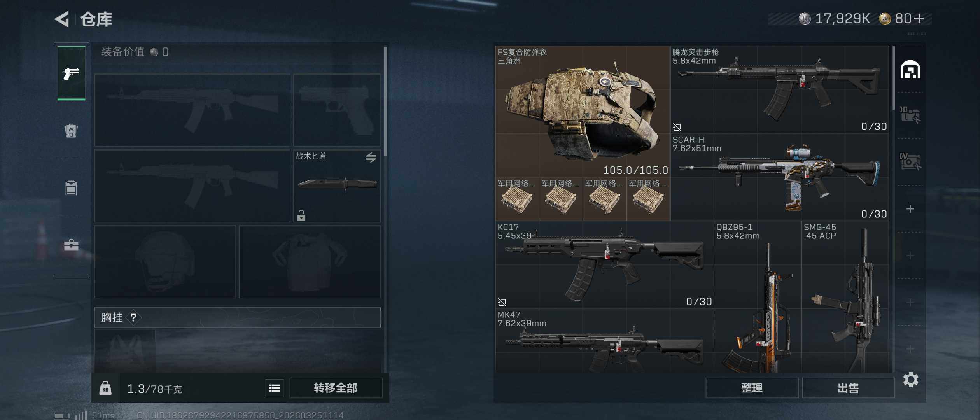Viewport: 980px width, 420px height.
Task: Open the backpack tab in left sidebar
Action: (x=71, y=130)
